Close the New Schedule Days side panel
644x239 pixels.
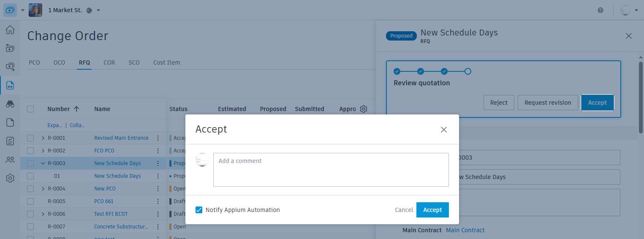[629, 36]
